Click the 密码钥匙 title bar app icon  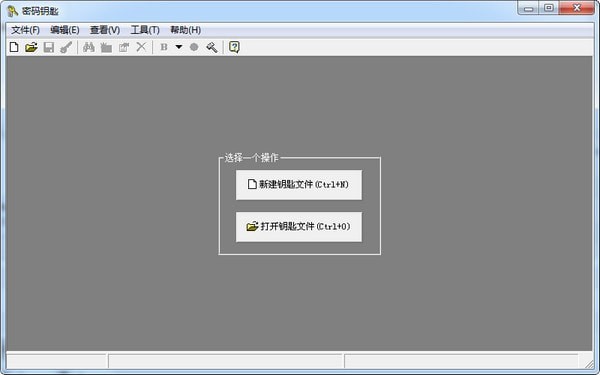[13, 11]
